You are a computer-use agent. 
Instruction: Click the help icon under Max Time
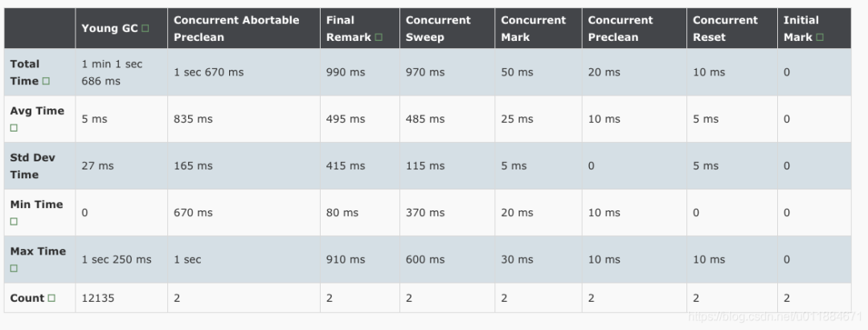coord(14,268)
